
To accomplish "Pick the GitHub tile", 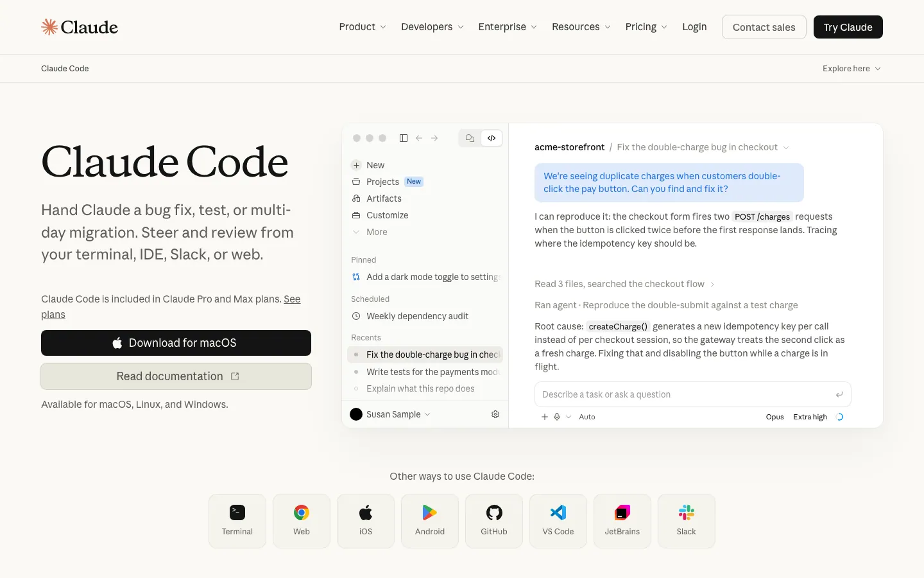I will pyautogui.click(x=494, y=521).
